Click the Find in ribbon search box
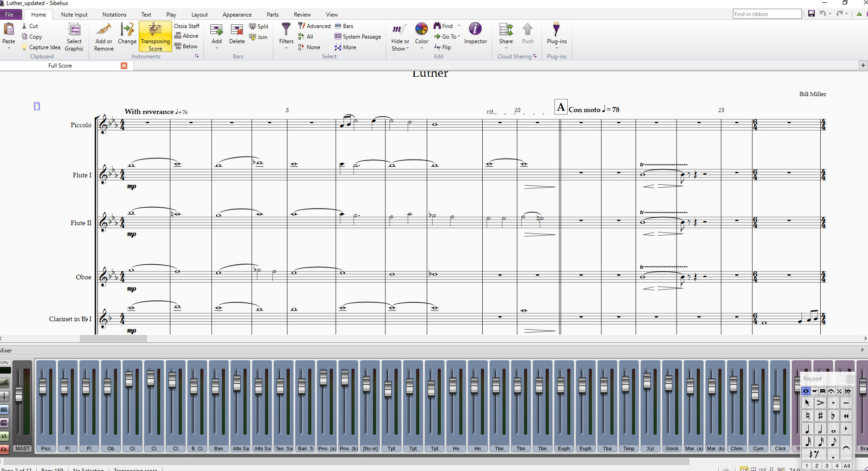Image resolution: width=868 pixels, height=471 pixels. click(767, 14)
